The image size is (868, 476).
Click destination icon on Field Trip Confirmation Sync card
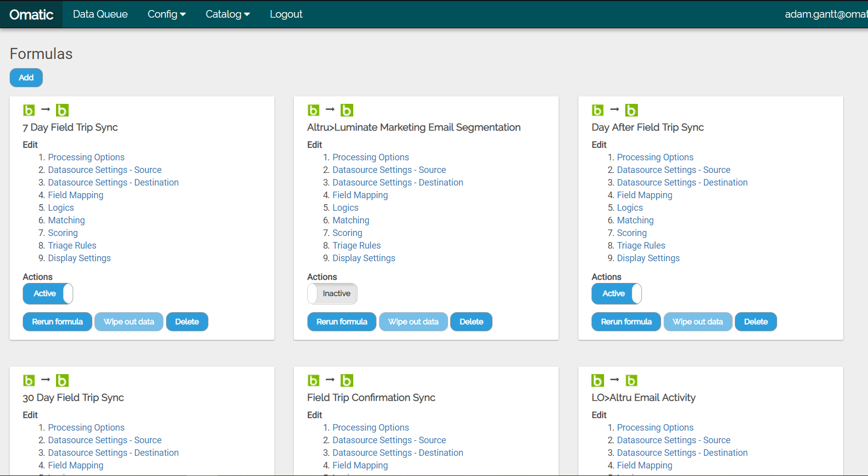tap(347, 380)
